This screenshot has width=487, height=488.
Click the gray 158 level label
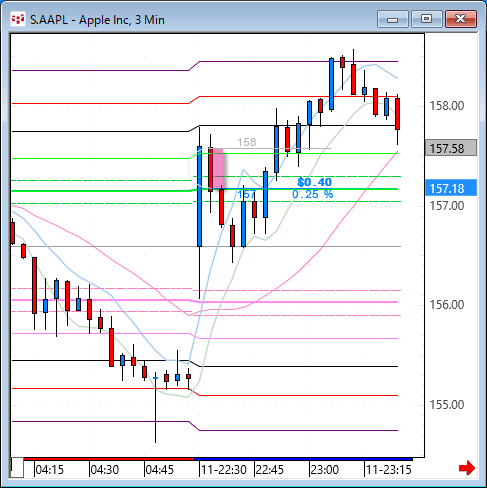247,142
